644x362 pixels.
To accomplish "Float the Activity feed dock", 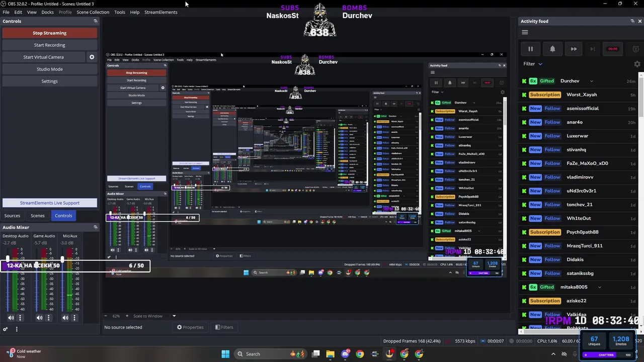I will [632, 21].
